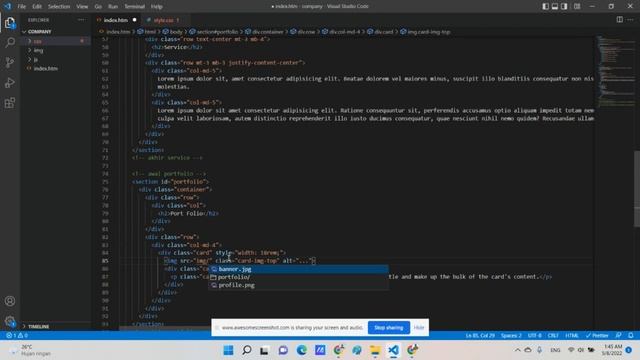Open the Run and Debug view

pos(10,82)
